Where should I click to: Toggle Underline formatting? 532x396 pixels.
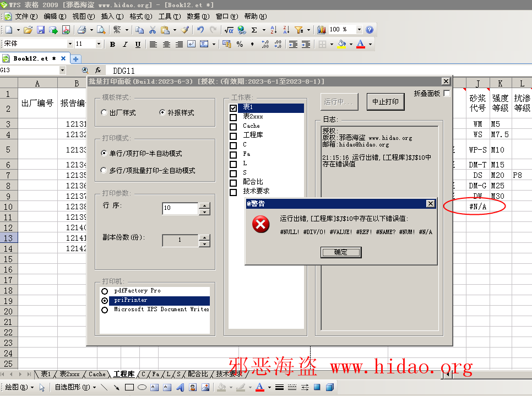(138, 44)
